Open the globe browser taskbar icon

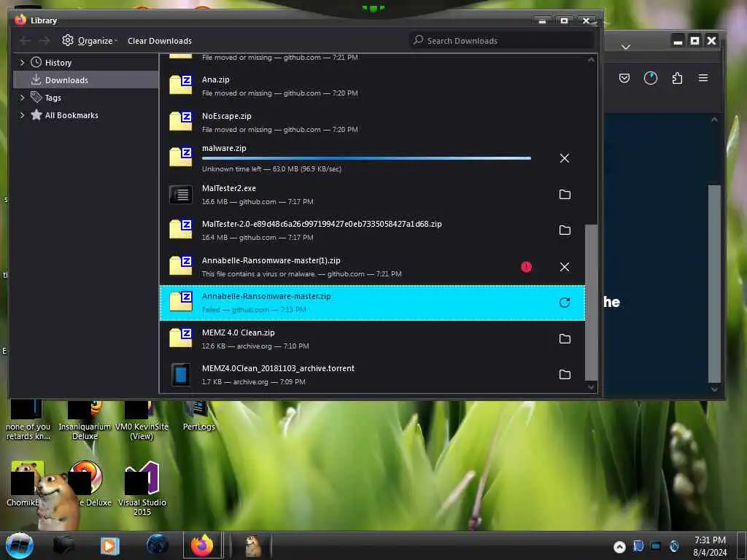tap(158, 545)
